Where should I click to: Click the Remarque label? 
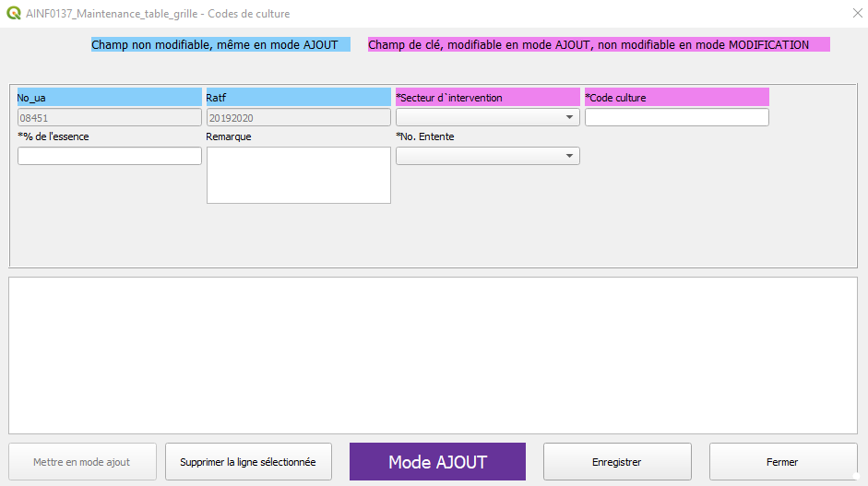tap(229, 136)
